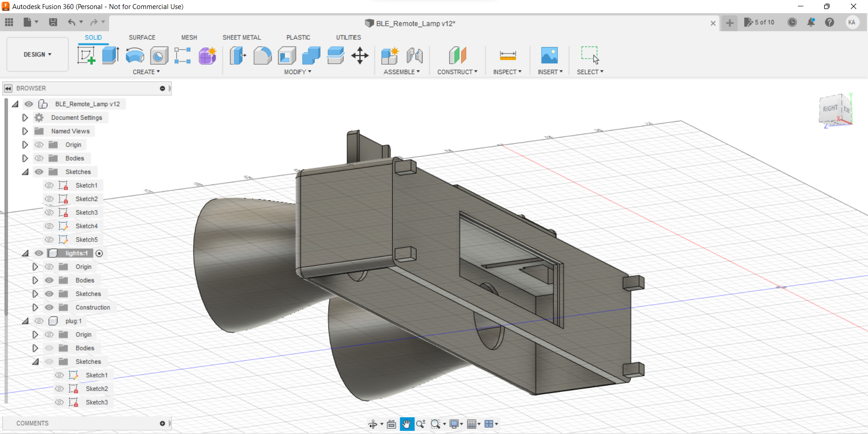The width and height of the screenshot is (868, 434).
Task: Create a New Component via Assemble icon
Action: [390, 55]
